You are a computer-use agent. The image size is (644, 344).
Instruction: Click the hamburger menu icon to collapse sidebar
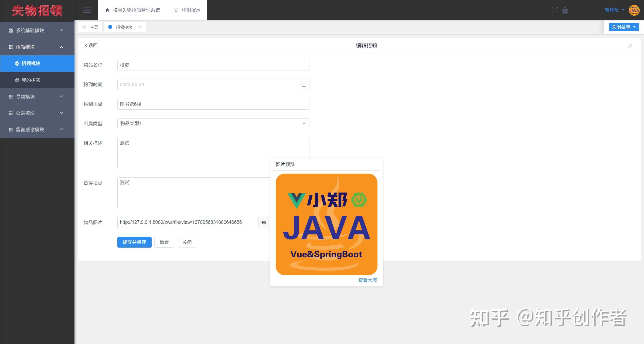(87, 10)
